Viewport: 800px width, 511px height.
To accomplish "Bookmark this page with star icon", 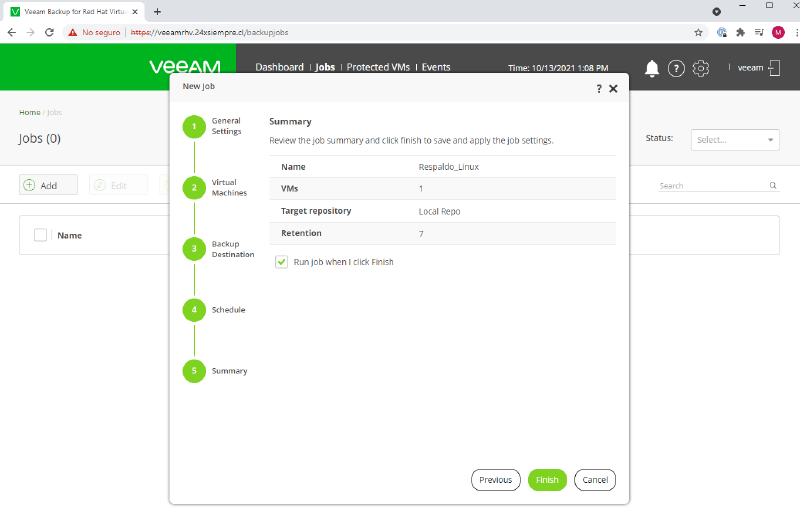I will click(698, 33).
